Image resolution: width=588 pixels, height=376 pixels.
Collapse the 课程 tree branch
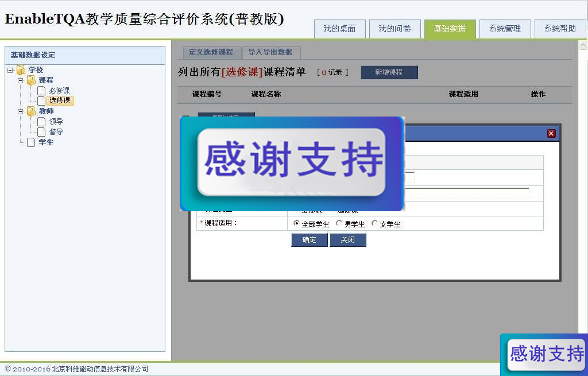20,80
